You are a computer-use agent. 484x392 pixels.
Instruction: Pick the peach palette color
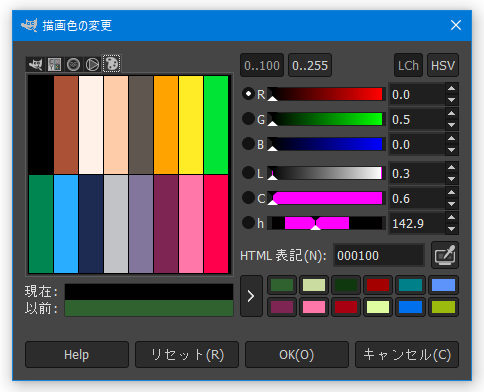pyautogui.click(x=116, y=125)
